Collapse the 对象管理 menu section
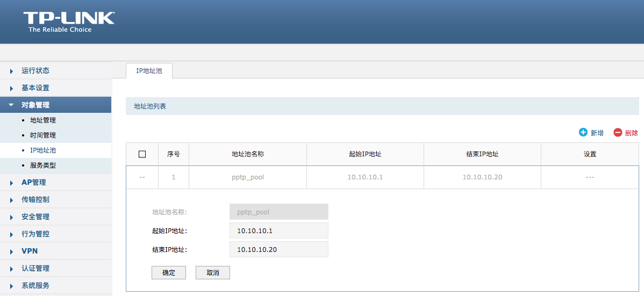644x296 pixels. (35, 105)
